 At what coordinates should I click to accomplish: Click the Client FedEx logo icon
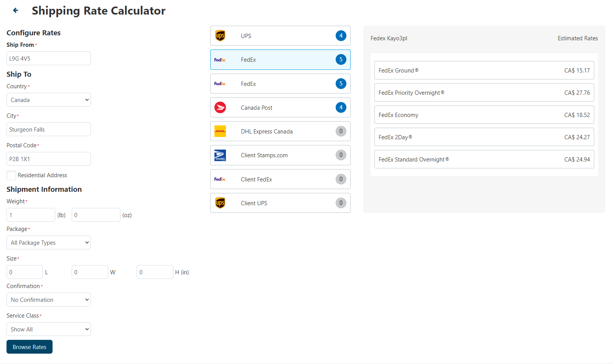(220, 179)
